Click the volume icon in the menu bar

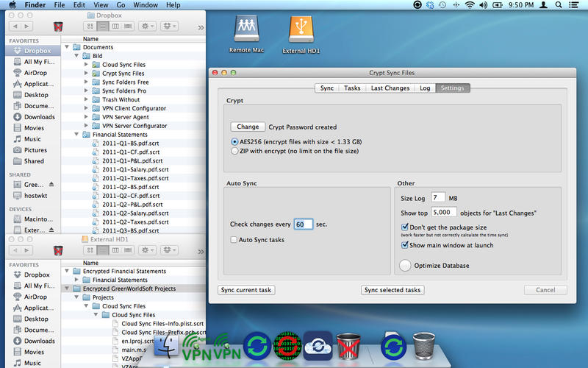click(x=483, y=5)
